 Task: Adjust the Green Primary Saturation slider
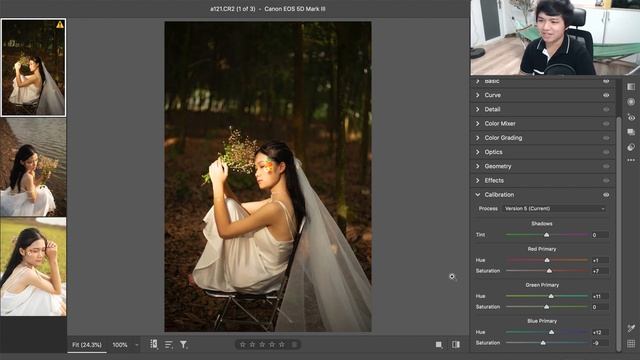547,307
